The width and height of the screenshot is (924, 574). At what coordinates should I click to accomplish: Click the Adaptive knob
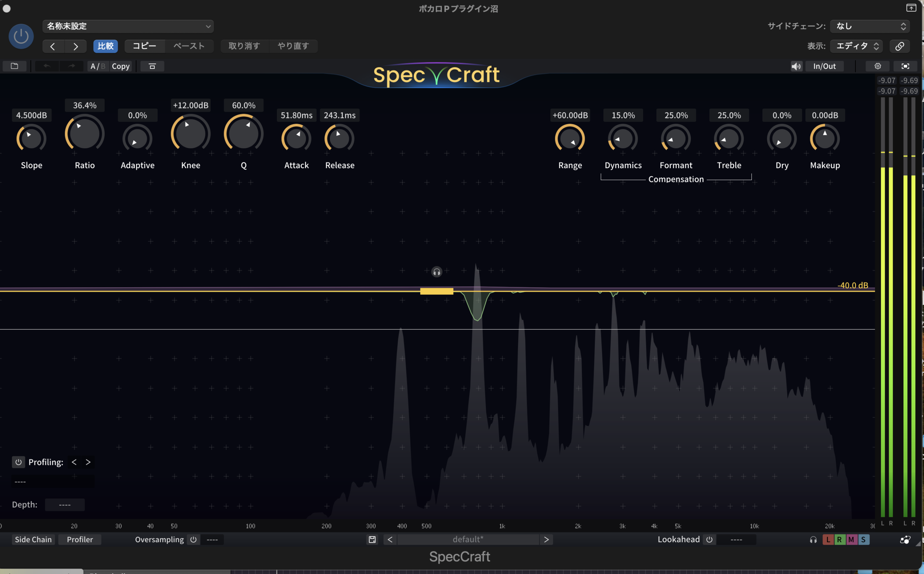click(x=138, y=139)
